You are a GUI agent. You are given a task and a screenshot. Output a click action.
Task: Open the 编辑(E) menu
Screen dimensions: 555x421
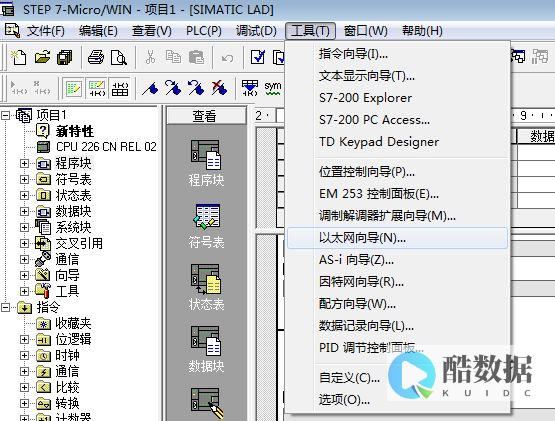[98, 31]
